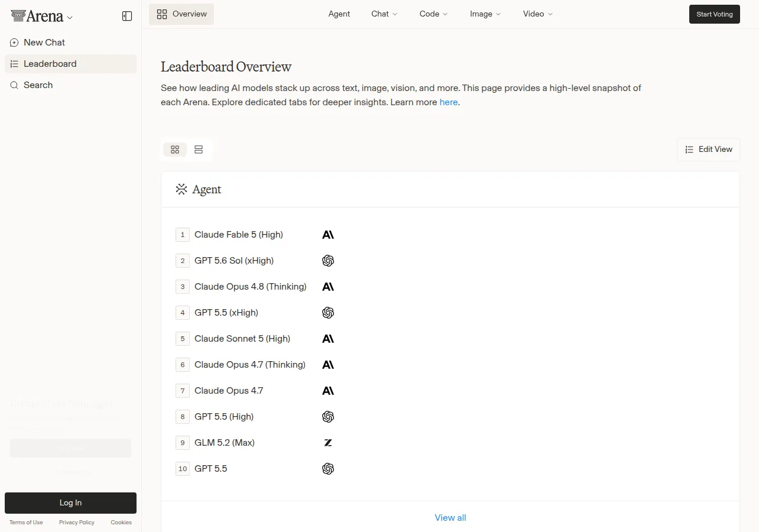Click OpenAI logo in rank 10 row
This screenshot has width=759, height=532.
(x=328, y=469)
